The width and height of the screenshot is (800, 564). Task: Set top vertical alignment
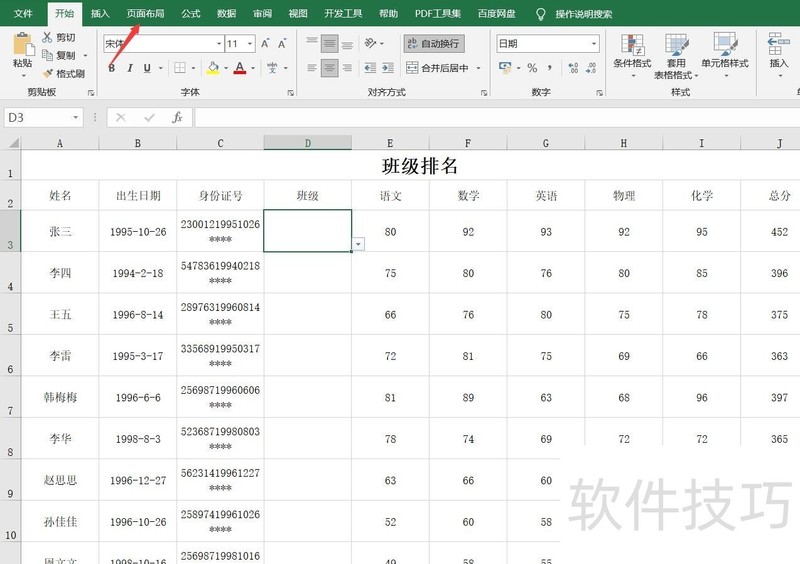[312, 43]
